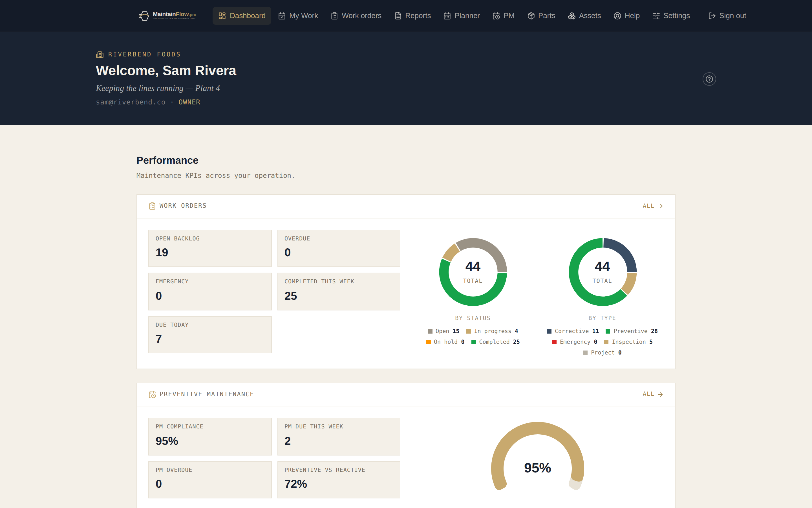View ALL preventive maintenance link

click(653, 394)
